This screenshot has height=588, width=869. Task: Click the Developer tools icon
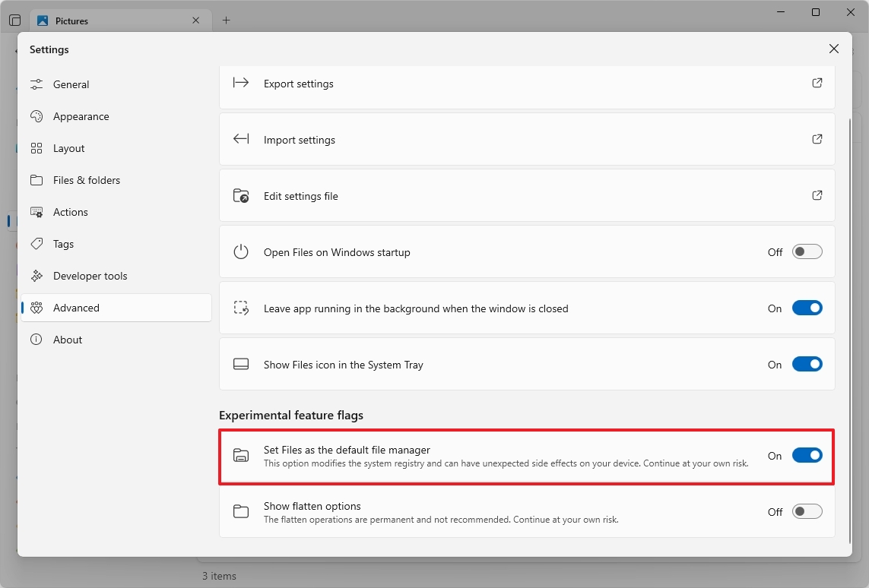pos(36,276)
